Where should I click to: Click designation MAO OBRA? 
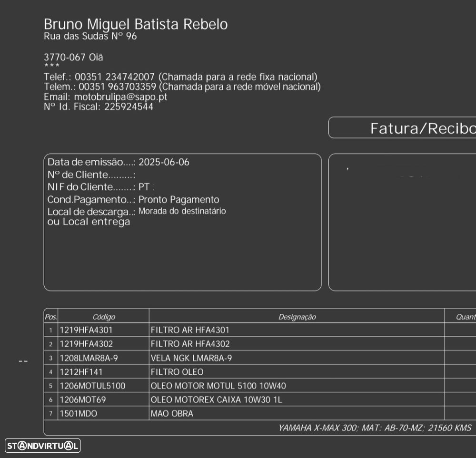[172, 413]
